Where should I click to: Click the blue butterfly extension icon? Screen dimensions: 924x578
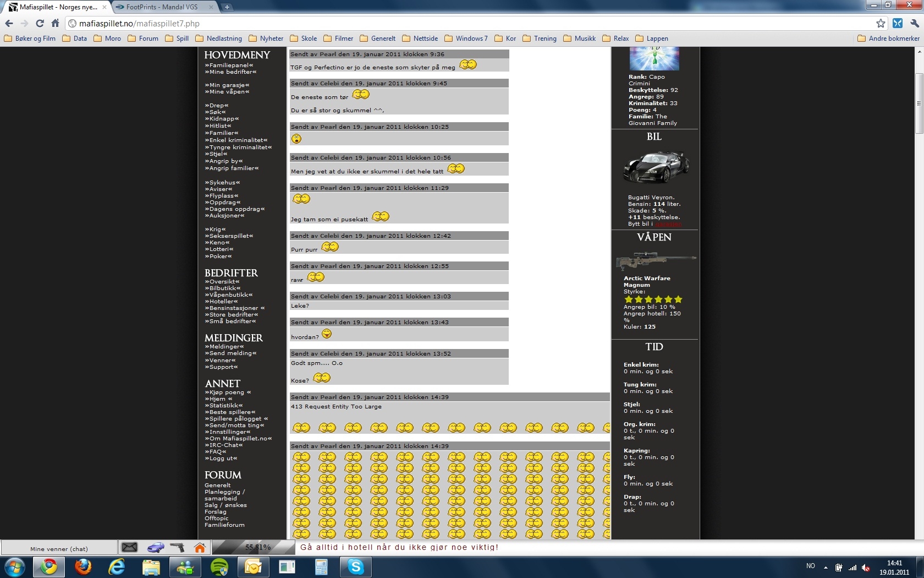click(898, 23)
